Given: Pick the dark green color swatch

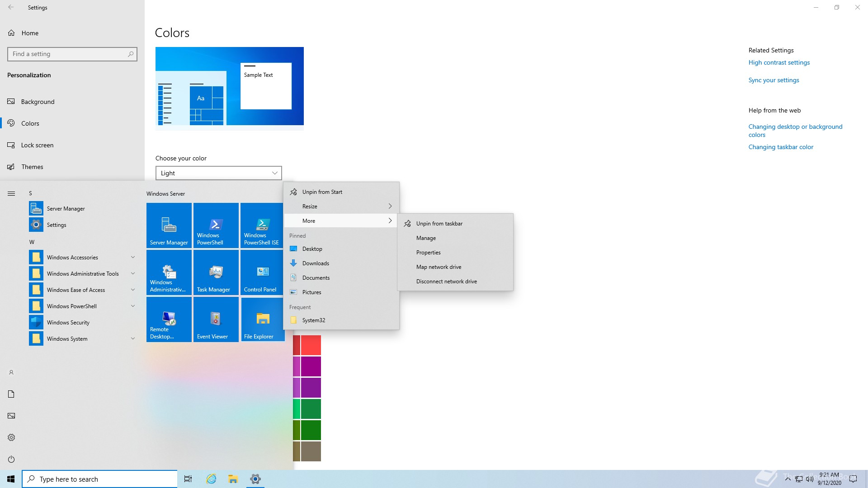Looking at the screenshot, I should tap(311, 430).
